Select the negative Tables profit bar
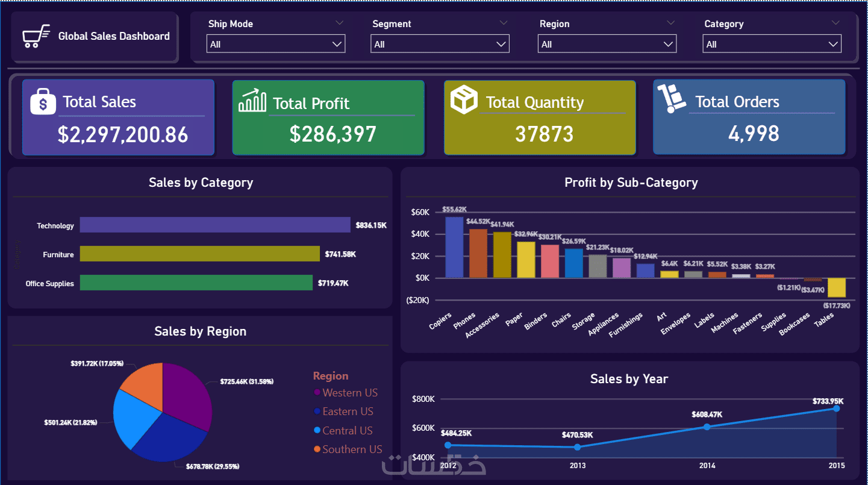This screenshot has width=868, height=485. [837, 287]
